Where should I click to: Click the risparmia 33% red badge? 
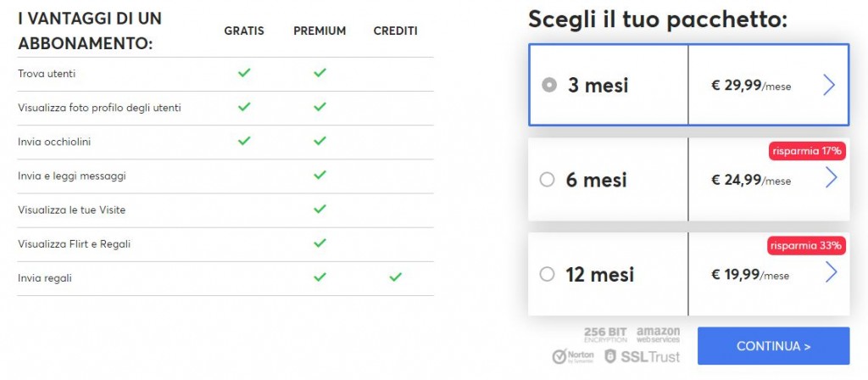coord(807,246)
